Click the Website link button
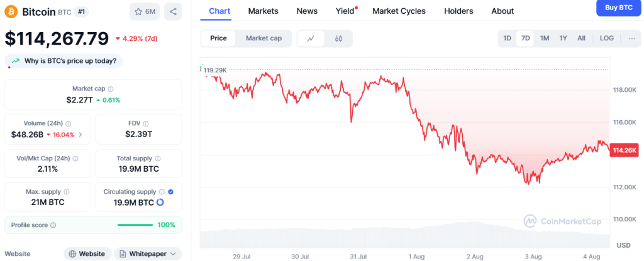644x261 pixels. [87, 253]
